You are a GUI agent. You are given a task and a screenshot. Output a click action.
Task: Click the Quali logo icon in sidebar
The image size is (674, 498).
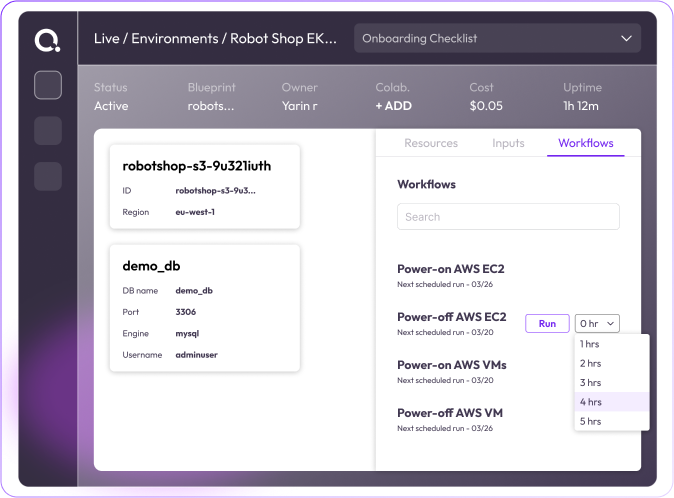click(47, 40)
